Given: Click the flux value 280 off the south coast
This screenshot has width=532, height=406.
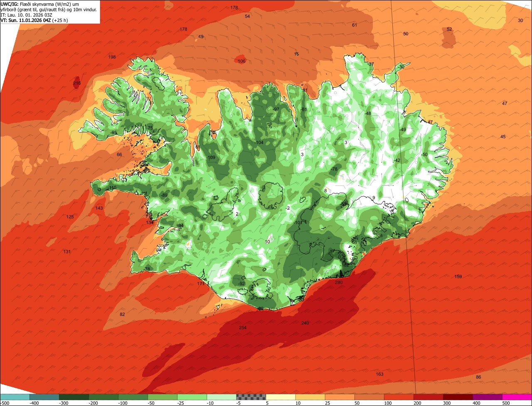Looking at the screenshot, I should tap(339, 282).
